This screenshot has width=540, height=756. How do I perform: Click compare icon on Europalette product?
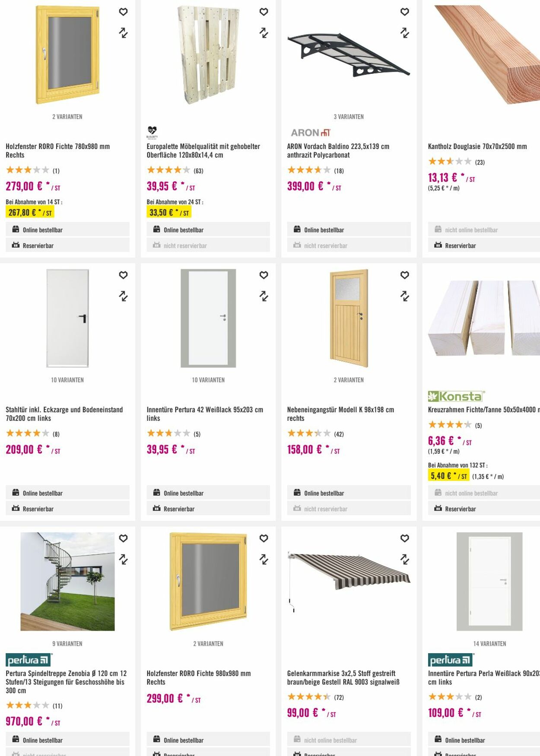(x=264, y=33)
